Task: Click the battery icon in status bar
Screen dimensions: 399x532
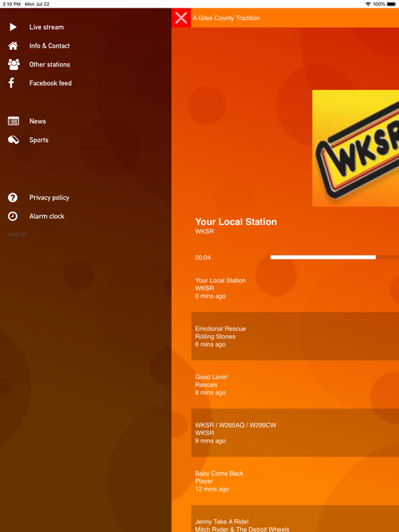Action: click(391, 4)
